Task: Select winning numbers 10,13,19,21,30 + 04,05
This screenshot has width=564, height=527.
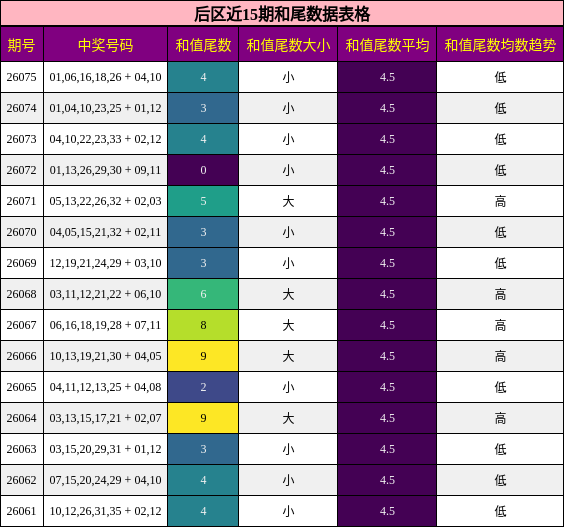Action: [105, 356]
